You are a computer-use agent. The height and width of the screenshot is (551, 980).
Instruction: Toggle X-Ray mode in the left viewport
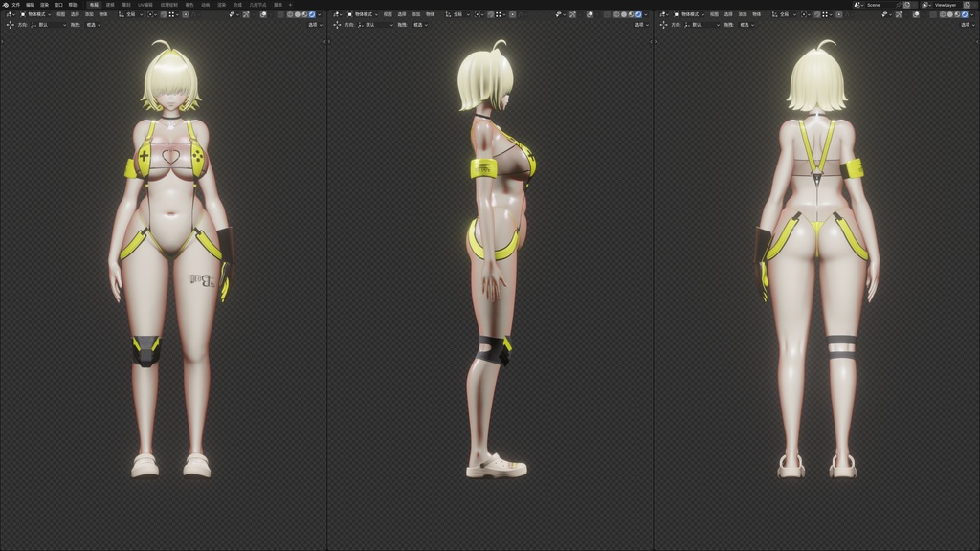pos(280,13)
